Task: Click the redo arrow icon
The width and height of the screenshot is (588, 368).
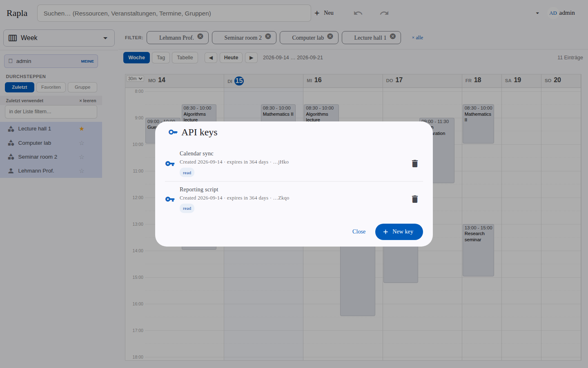Action: (384, 13)
